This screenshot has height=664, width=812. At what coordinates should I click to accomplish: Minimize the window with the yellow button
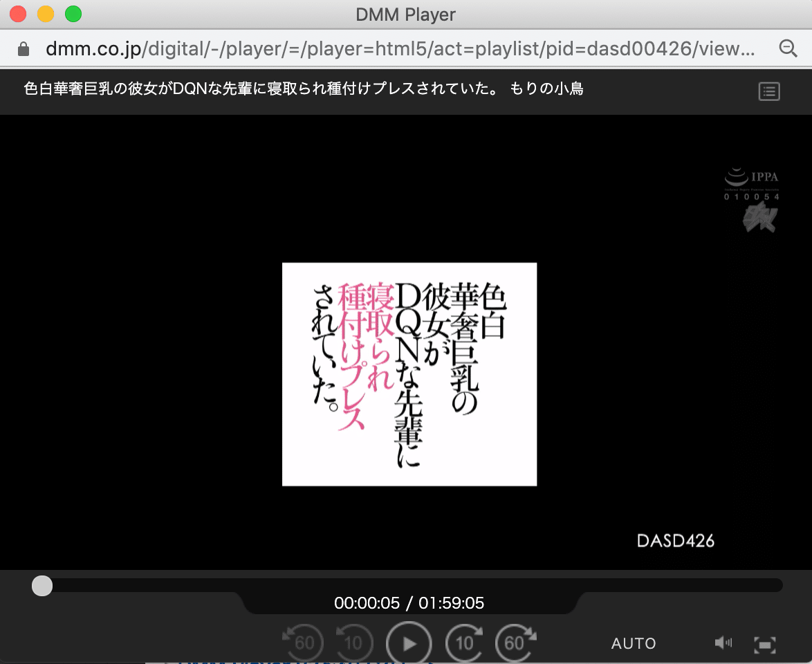[46, 14]
